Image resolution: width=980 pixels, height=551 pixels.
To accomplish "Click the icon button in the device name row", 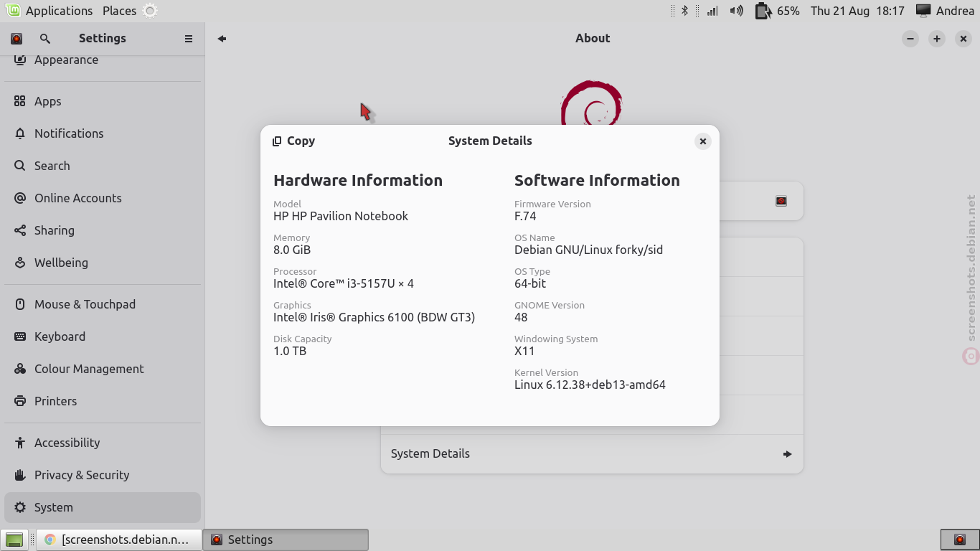I will (x=781, y=201).
